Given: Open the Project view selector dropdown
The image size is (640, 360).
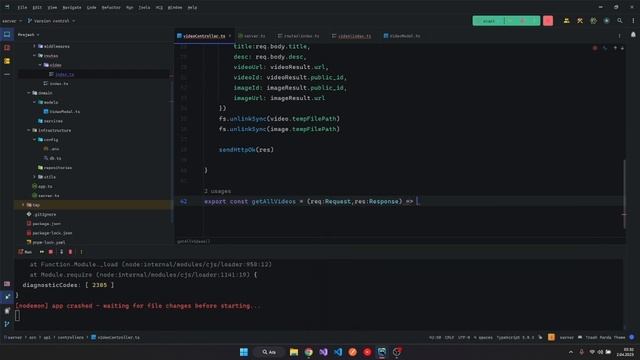Looking at the screenshot, I should 28,35.
